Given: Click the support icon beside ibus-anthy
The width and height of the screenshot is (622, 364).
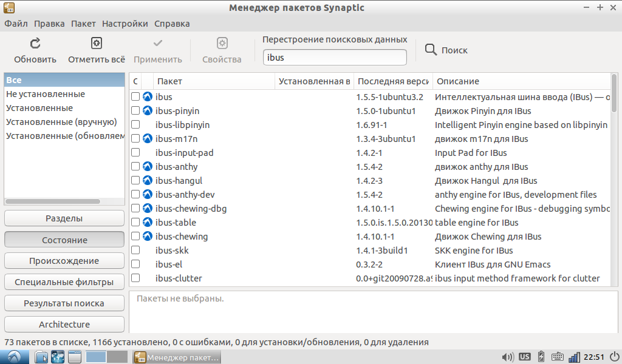Looking at the screenshot, I should pyautogui.click(x=148, y=166).
